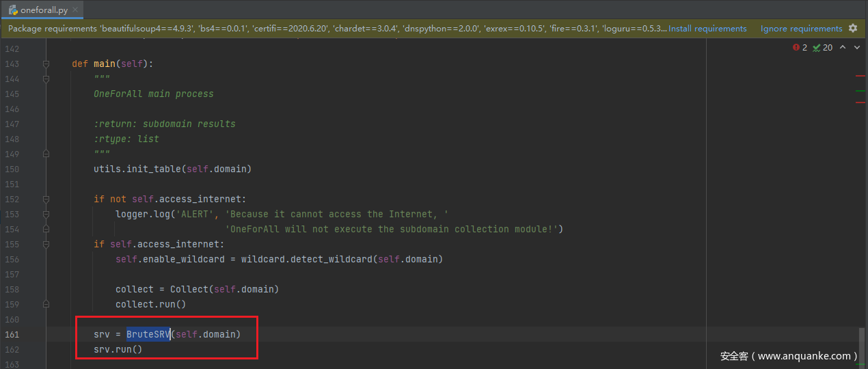Click fold end marker at line 154
The width and height of the screenshot is (868, 369).
click(x=46, y=229)
